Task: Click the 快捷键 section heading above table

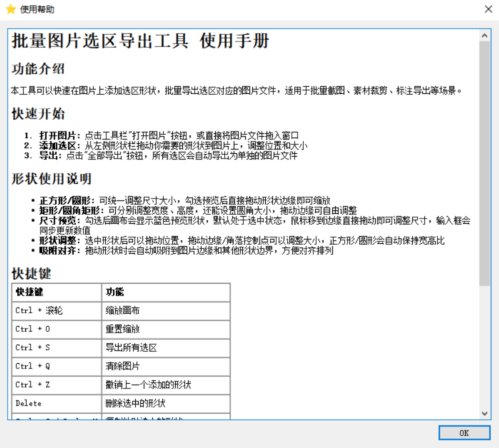Action: coord(31,273)
